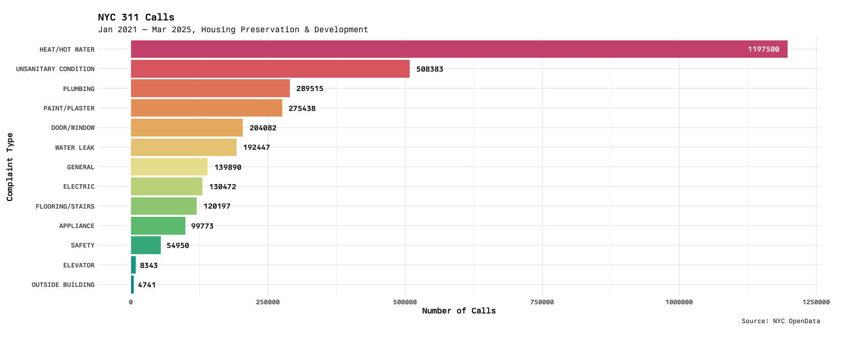Viewport: 868px width, 338px height.
Task: Click the 1197500 value label
Action: tap(763, 50)
